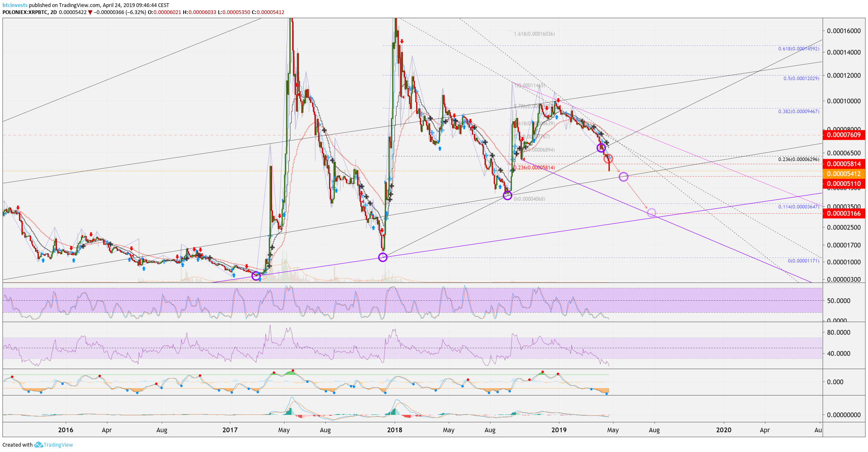Click the 0.618(0.00014592) Fibonacci label
868x452 pixels.
(799, 49)
